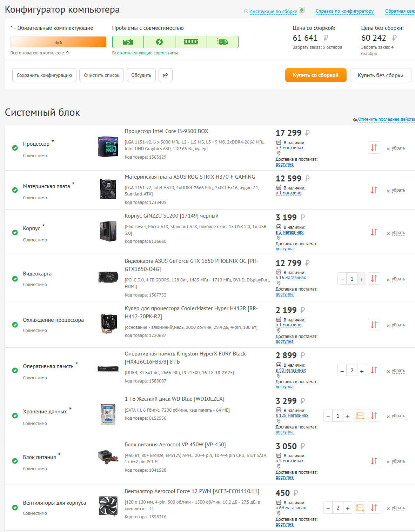Remove Корпус with убрать link

click(398, 233)
